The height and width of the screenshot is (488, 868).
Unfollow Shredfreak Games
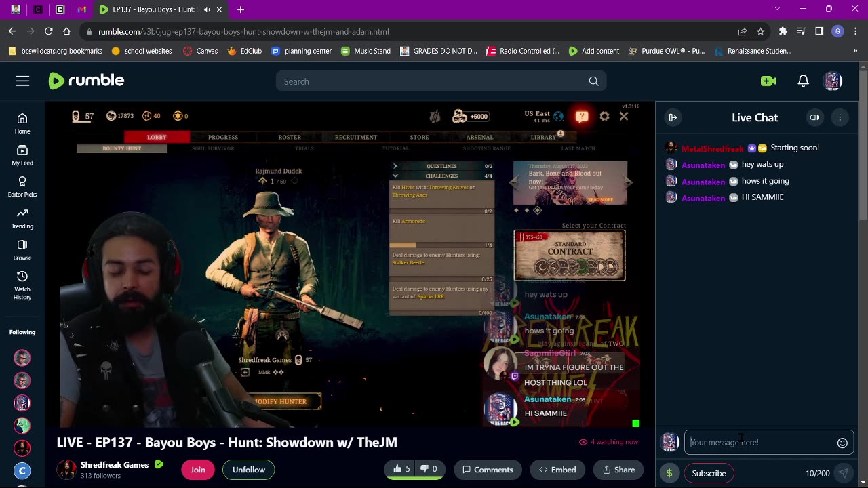249,470
